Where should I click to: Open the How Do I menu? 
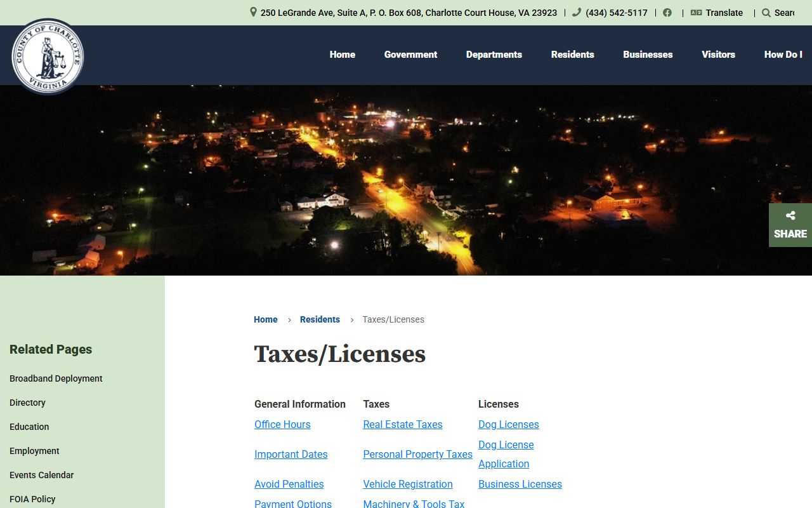point(783,55)
